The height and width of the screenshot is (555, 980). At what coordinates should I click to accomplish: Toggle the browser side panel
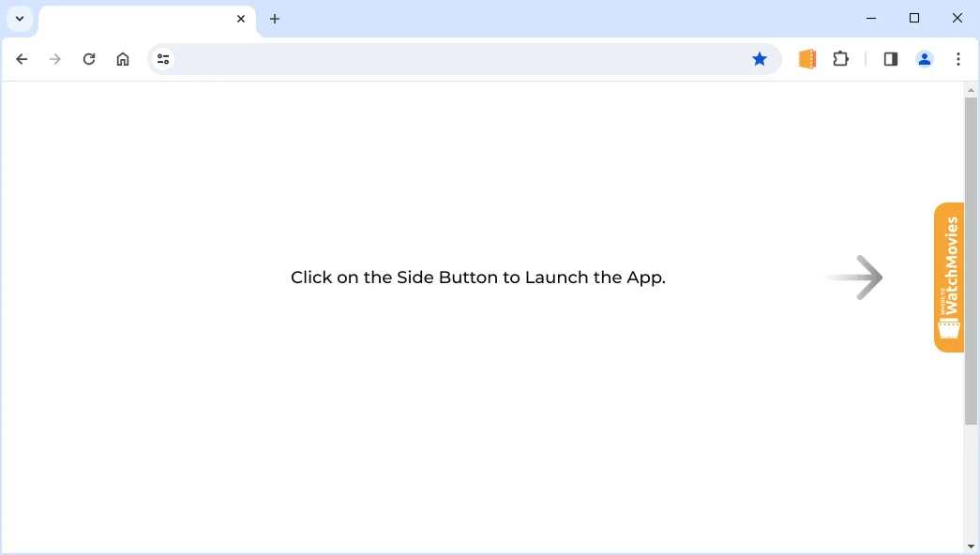pyautogui.click(x=891, y=59)
